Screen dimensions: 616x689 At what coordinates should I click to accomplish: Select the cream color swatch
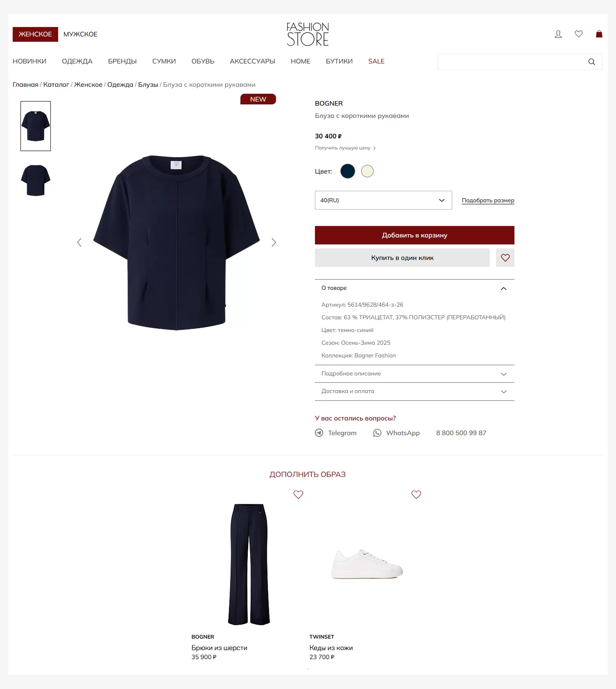(367, 171)
